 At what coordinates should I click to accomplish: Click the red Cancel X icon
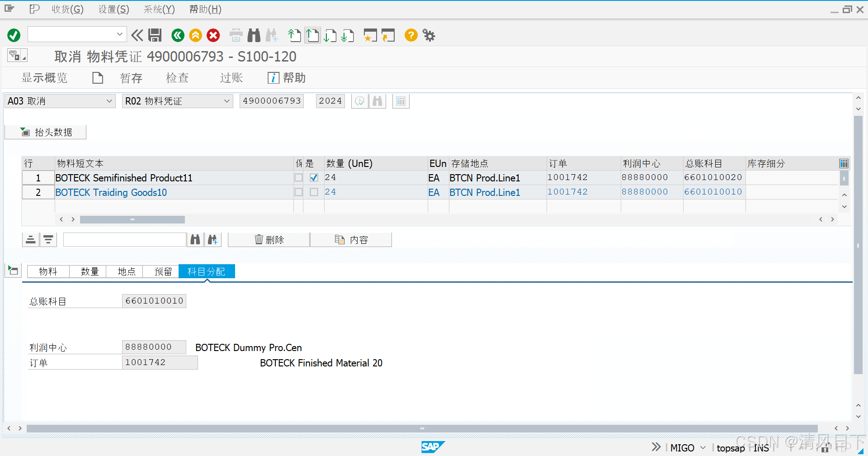click(x=213, y=35)
